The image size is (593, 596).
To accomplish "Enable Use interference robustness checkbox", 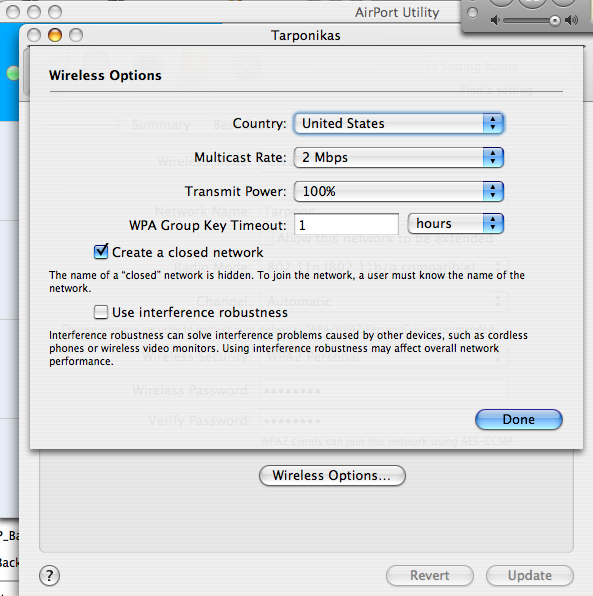I will (101, 312).
